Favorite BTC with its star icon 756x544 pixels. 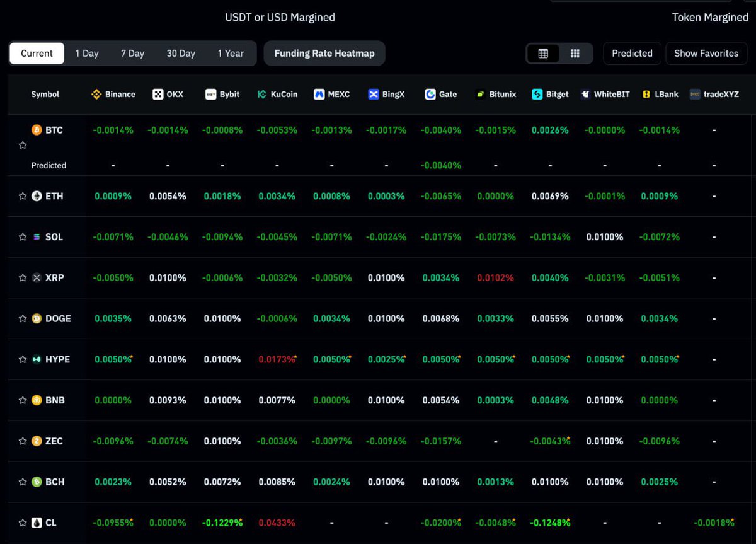tap(23, 145)
